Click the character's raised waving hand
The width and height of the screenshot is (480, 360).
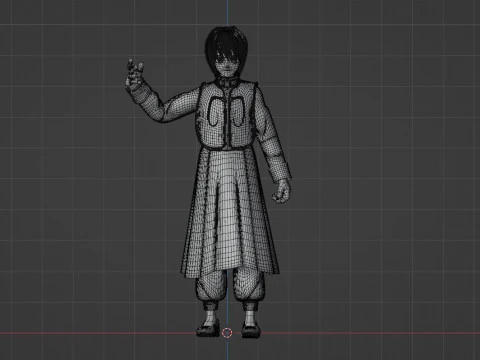(134, 76)
